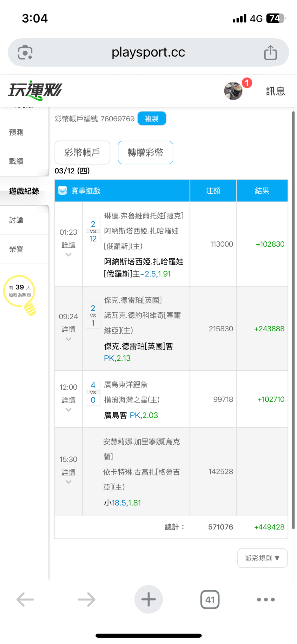Tap the share icon in address bar
Screen dimensions: 297x644
pyautogui.click(x=270, y=52)
